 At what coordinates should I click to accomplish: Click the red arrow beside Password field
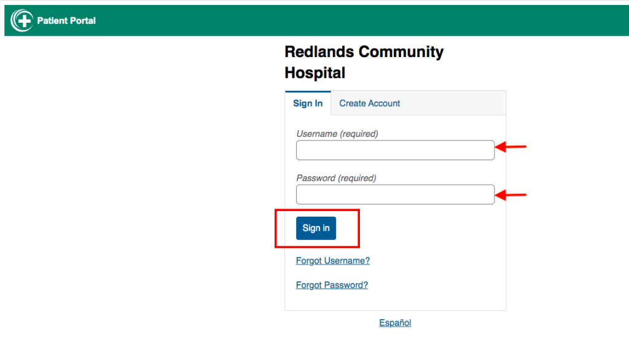pyautogui.click(x=510, y=195)
